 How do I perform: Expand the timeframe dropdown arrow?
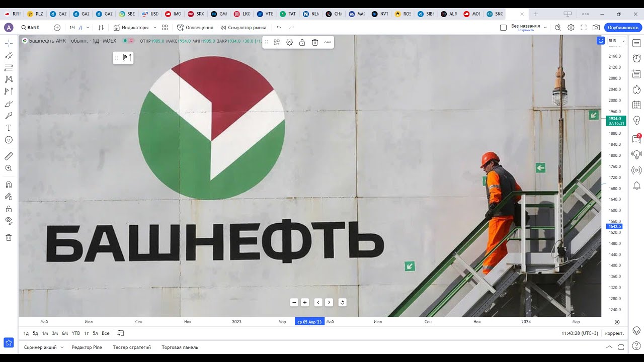pos(88,28)
